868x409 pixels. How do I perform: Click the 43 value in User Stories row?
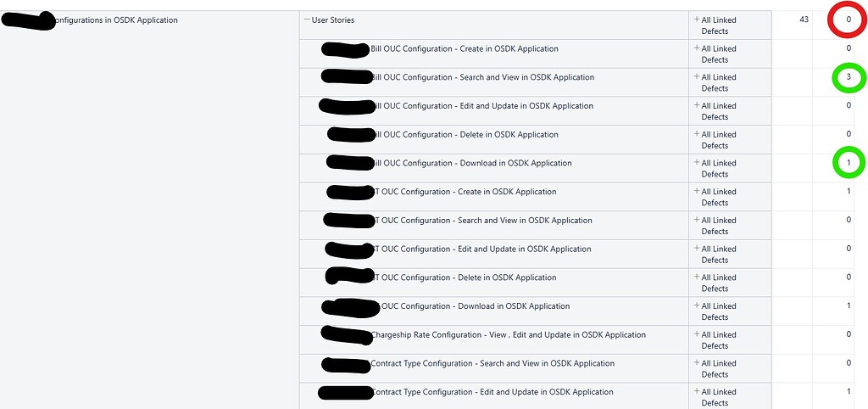[x=804, y=20]
